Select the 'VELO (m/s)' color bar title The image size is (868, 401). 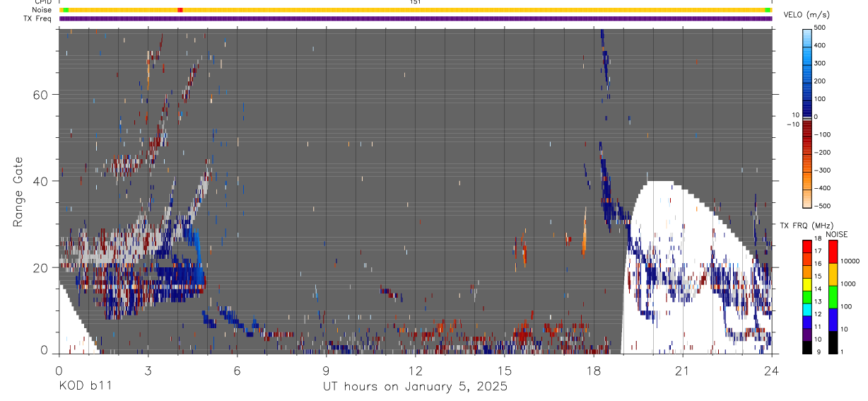click(x=807, y=15)
